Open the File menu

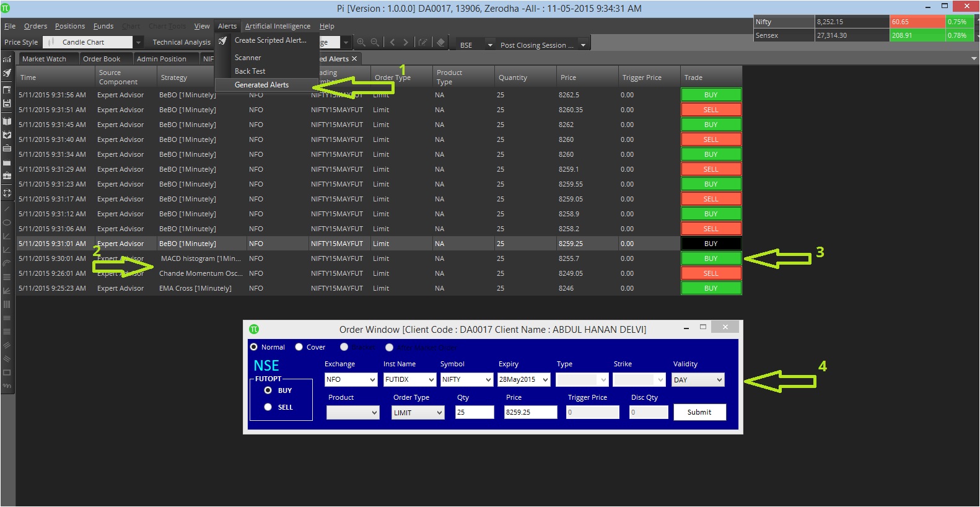(x=10, y=26)
